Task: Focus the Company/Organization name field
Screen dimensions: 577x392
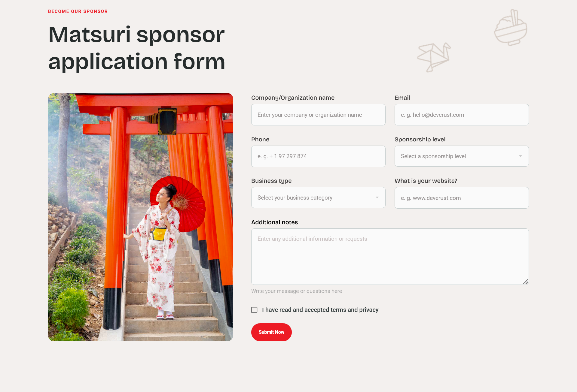Action: (318, 115)
